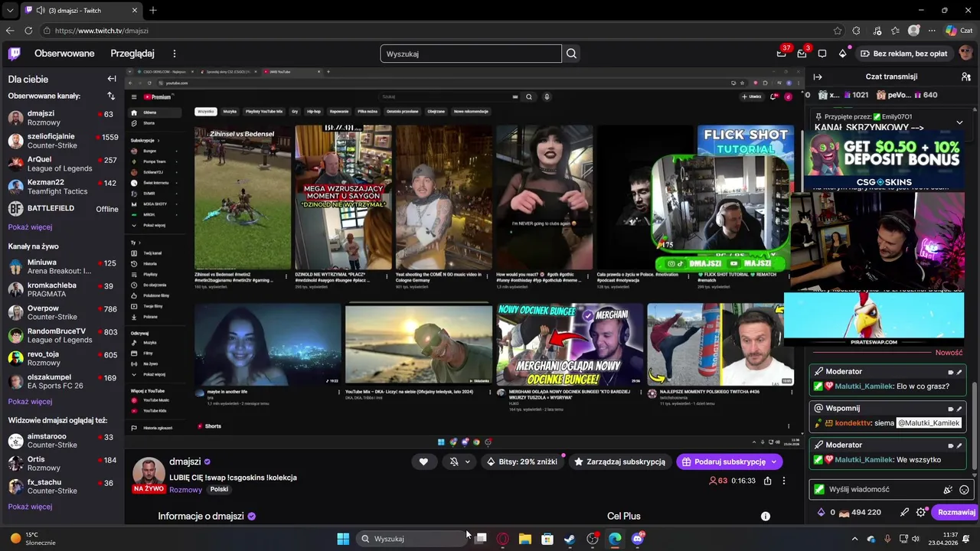
Task: Collapse chat panel with arrow icon
Action: point(818,77)
